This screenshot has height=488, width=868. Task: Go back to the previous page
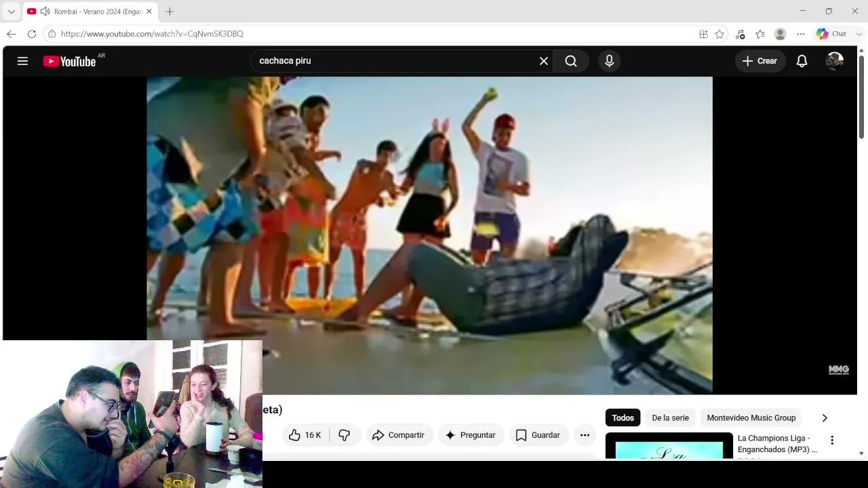12,34
